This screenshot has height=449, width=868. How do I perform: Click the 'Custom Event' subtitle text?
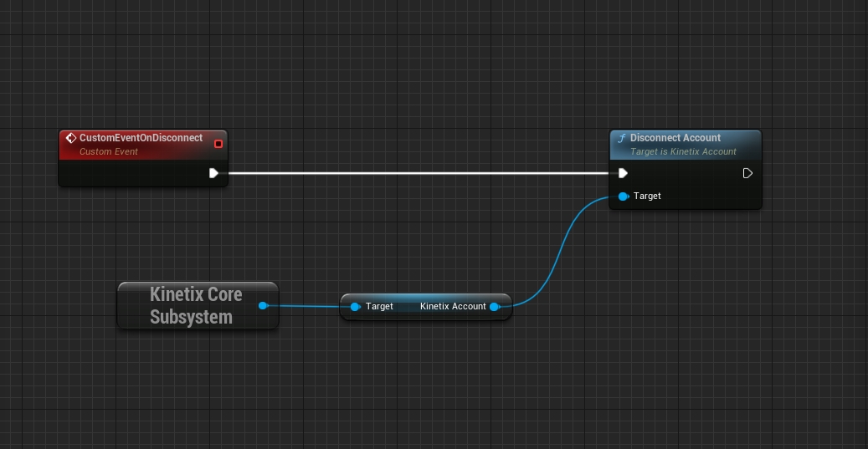(109, 152)
